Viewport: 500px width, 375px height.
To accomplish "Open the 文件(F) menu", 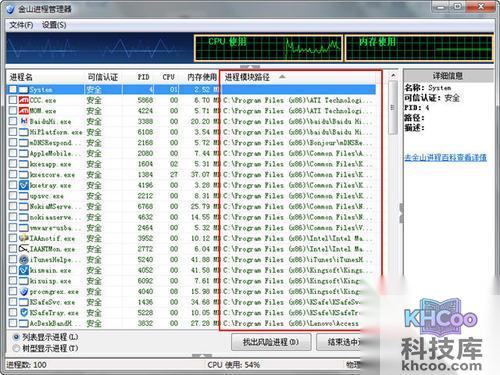I will point(21,25).
